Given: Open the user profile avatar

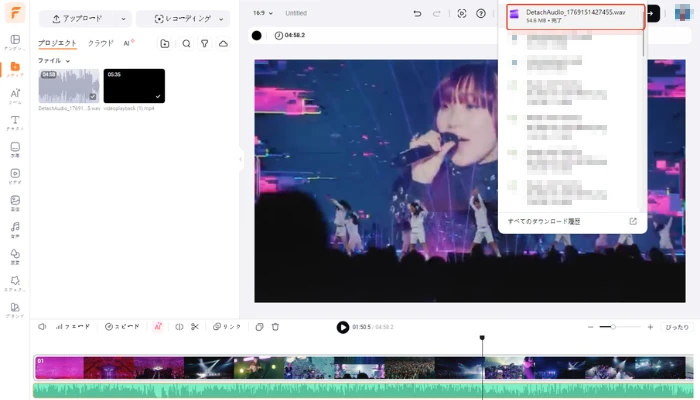Looking at the screenshot, I should coord(683,13).
